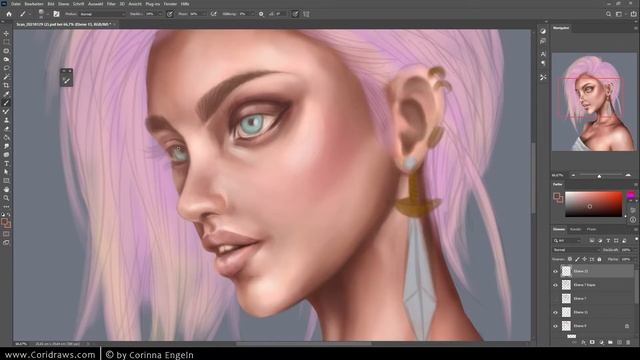Viewport: 640px width, 360px height.
Task: Click the share icon at top right
Action: [633, 14]
